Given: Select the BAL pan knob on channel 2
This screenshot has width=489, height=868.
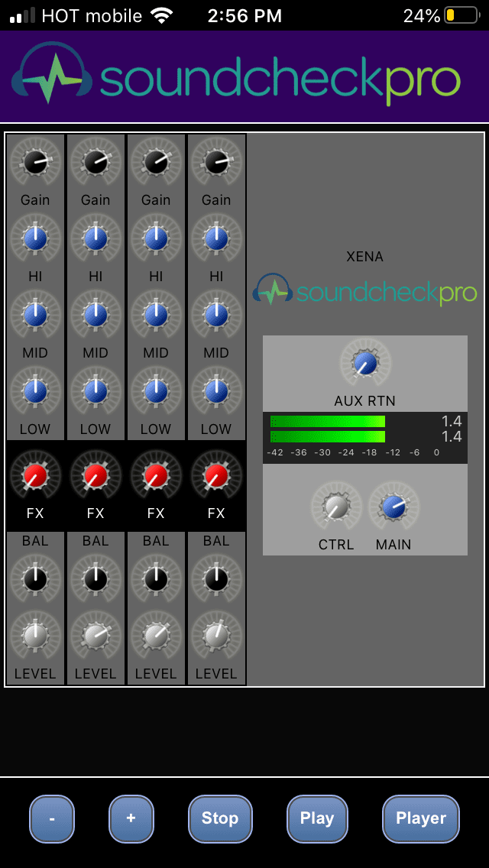Looking at the screenshot, I should (x=96, y=580).
